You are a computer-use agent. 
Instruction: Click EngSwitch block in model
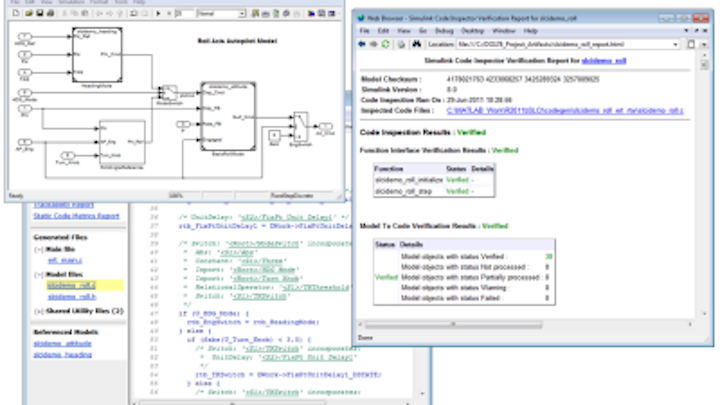(x=300, y=127)
